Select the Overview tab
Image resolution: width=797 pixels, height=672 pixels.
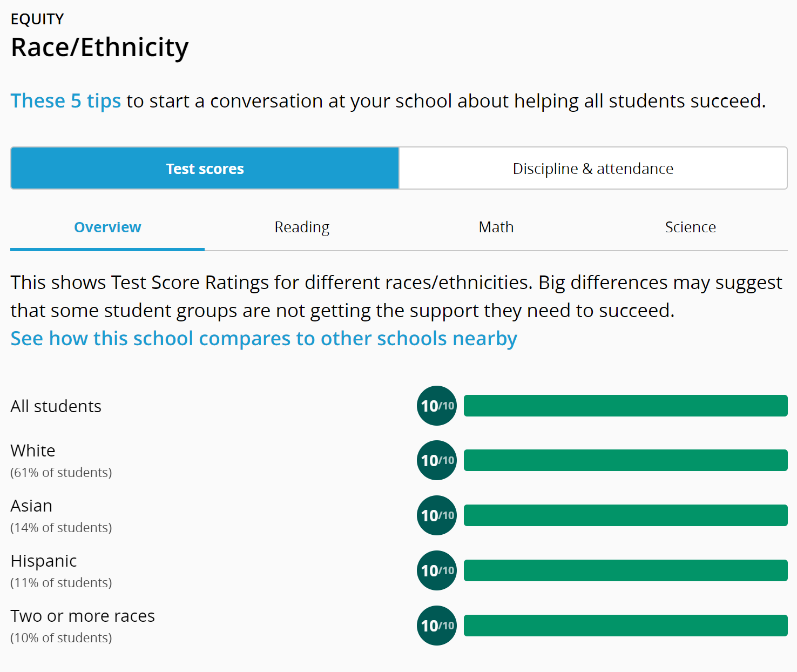pos(107,227)
